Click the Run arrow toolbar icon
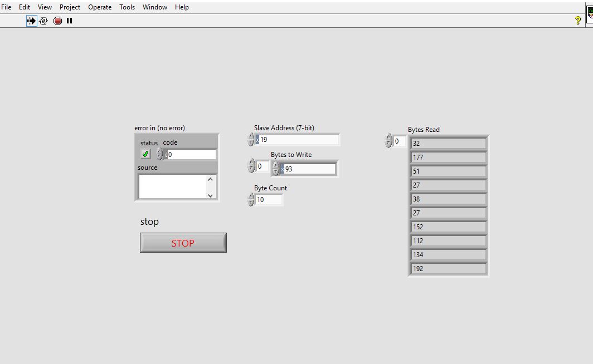 click(x=31, y=21)
